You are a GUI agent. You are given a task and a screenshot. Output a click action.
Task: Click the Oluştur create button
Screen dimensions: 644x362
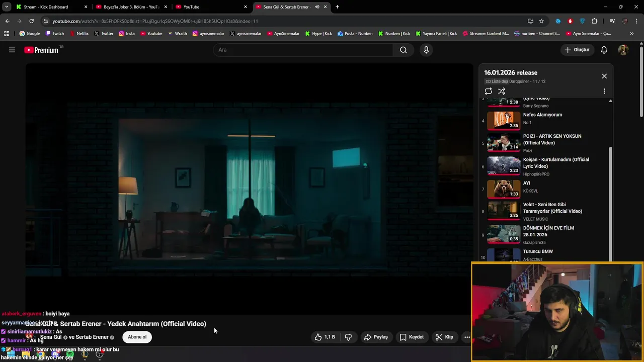[577, 50]
